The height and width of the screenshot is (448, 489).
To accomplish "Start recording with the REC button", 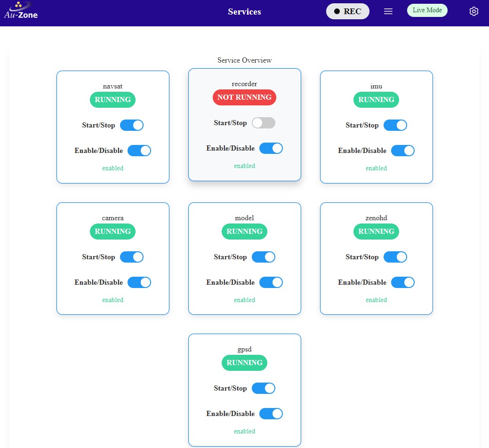I will 347,12.
